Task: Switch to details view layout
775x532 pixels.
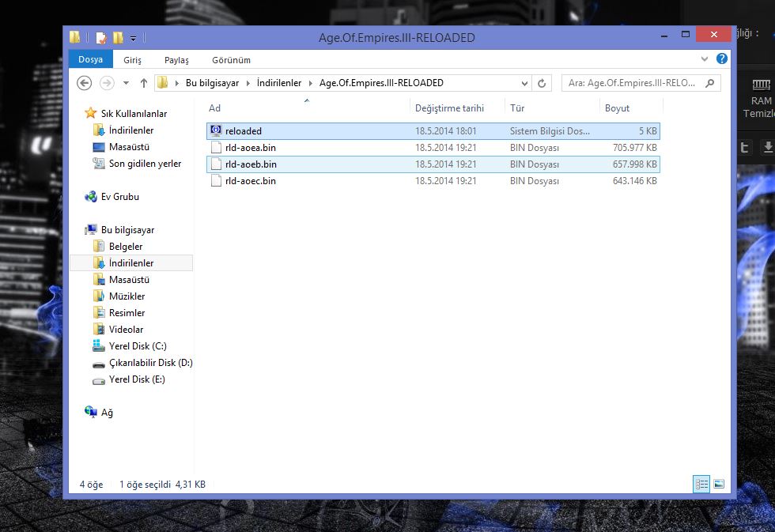Action: click(701, 484)
